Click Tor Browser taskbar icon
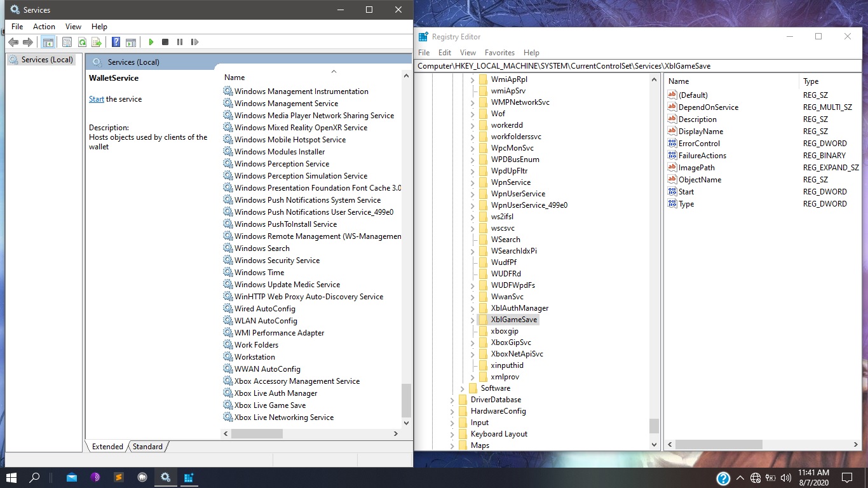 pos(95,477)
